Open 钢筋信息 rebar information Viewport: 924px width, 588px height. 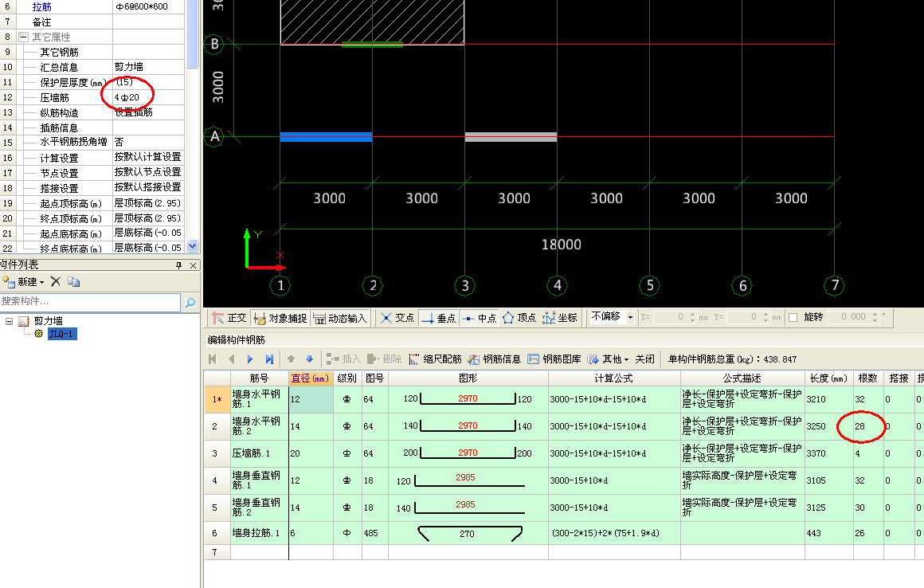tap(495, 359)
